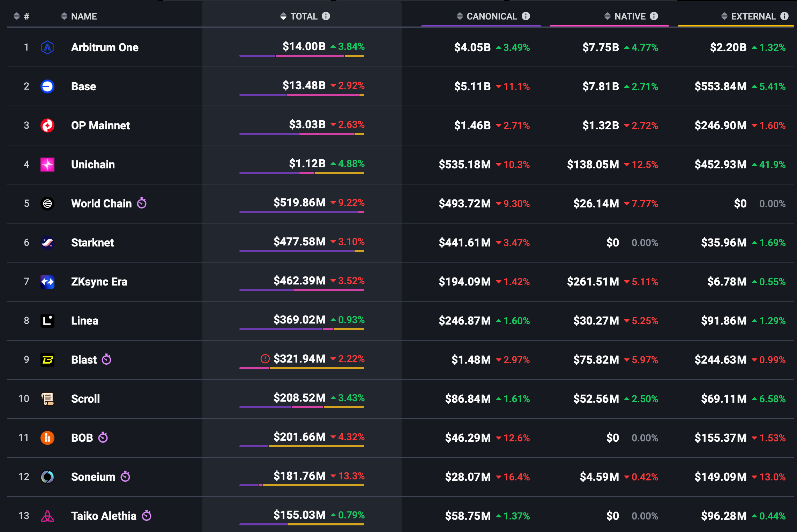Select the TOTAL column header
The width and height of the screenshot is (797, 532).
pyautogui.click(x=304, y=16)
